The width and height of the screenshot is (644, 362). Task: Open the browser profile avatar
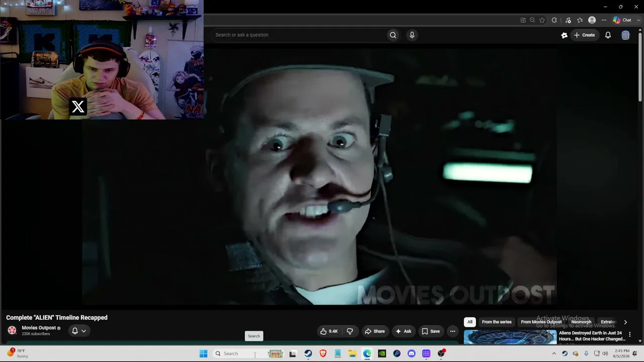click(592, 20)
